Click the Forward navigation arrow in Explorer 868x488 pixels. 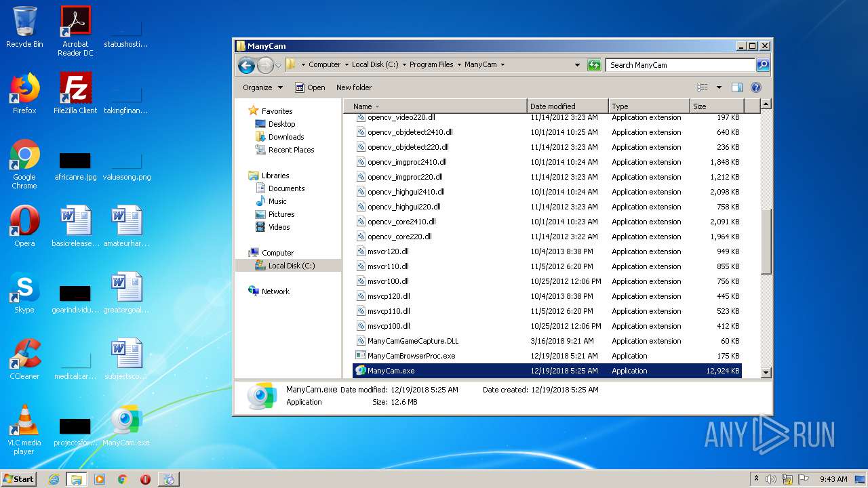pyautogui.click(x=265, y=65)
